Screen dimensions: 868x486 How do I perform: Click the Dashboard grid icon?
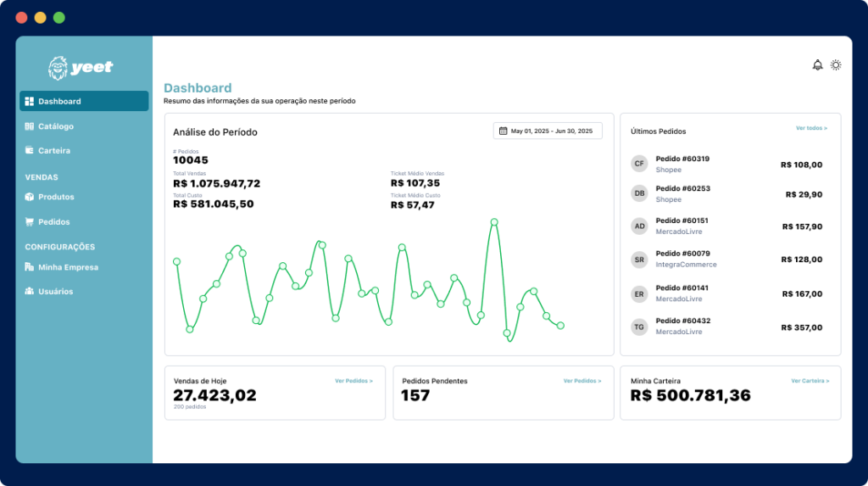(x=30, y=102)
